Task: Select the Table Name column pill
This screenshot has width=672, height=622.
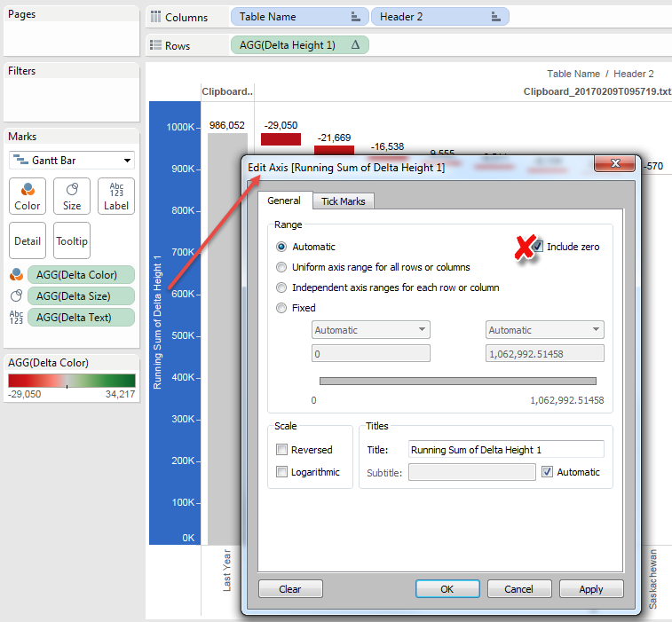Action: [299, 17]
